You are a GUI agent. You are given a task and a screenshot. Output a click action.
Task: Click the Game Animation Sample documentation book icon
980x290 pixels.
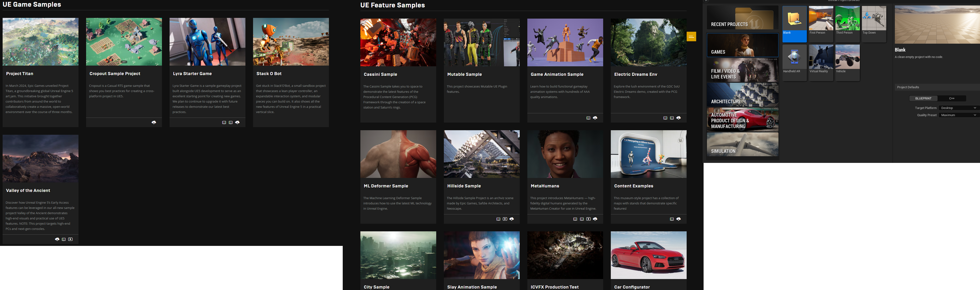point(588,118)
